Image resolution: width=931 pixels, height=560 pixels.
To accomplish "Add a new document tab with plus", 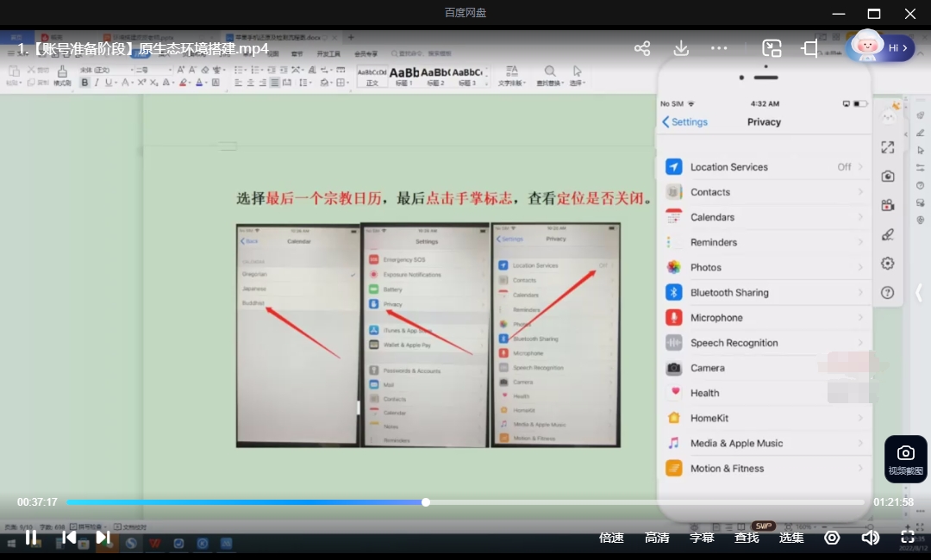I will pyautogui.click(x=351, y=37).
